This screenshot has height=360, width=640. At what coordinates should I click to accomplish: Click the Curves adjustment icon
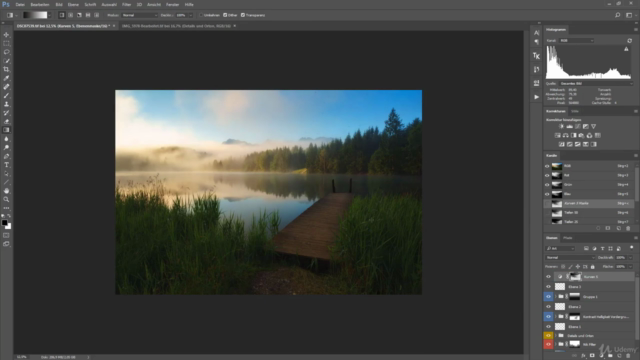(x=578, y=127)
